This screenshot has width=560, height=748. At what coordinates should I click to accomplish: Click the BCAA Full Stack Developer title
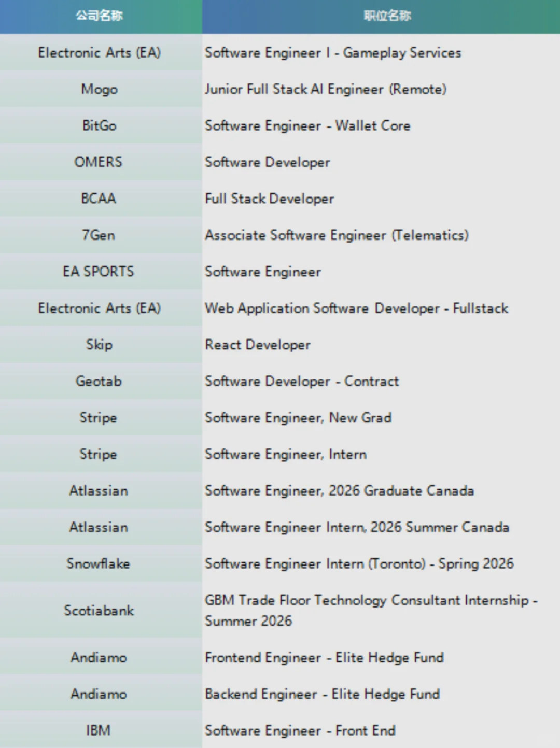pos(269,199)
